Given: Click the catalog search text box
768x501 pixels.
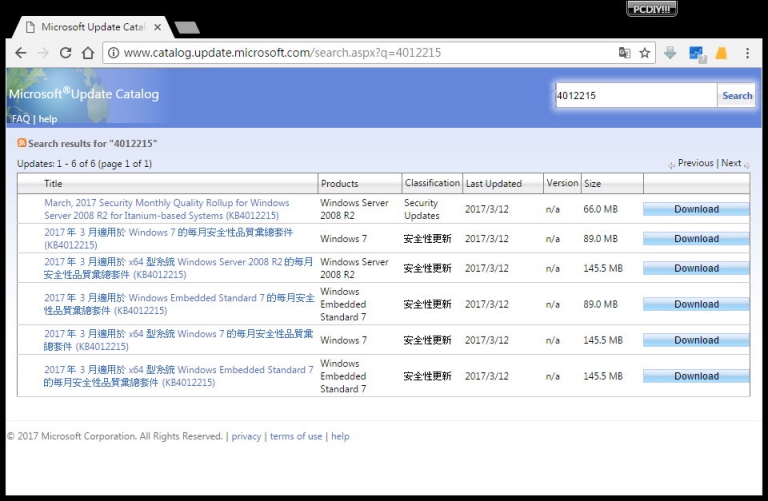Looking at the screenshot, I should pyautogui.click(x=636, y=95).
